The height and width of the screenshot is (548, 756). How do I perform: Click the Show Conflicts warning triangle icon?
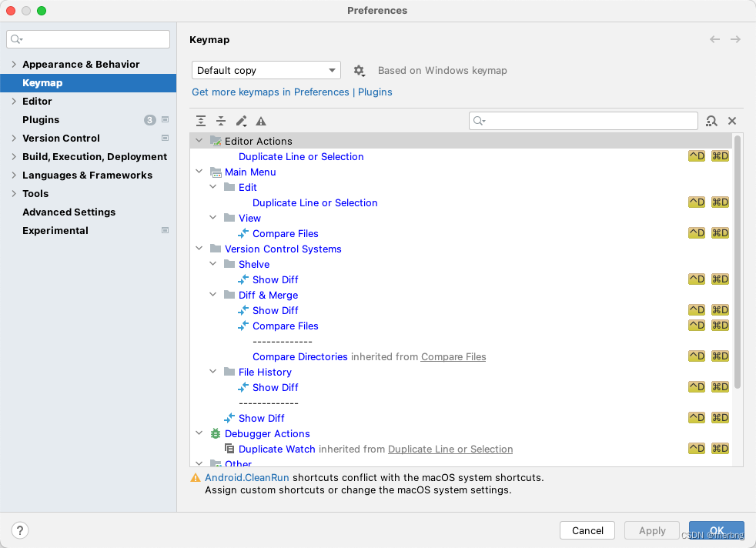[x=261, y=121]
